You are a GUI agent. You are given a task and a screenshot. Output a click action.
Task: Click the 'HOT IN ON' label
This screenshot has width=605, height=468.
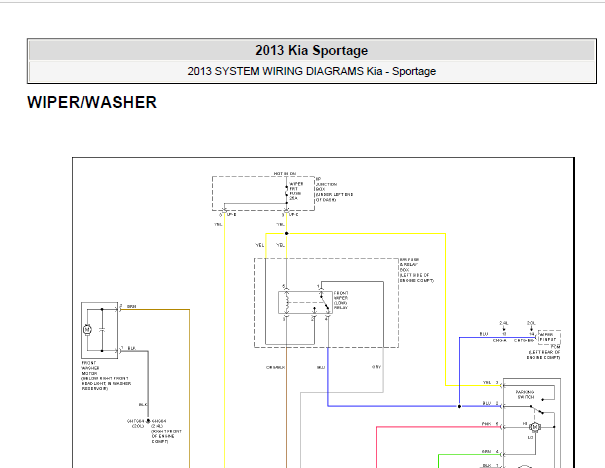point(285,174)
